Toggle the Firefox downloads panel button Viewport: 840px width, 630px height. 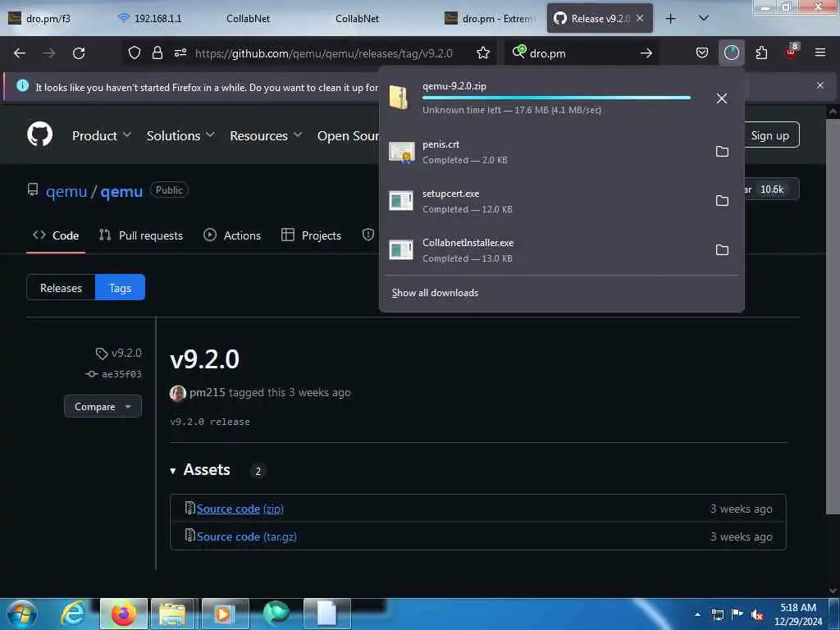click(731, 53)
